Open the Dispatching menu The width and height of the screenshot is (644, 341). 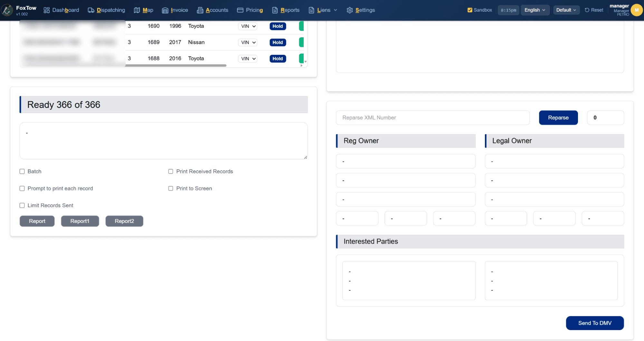pos(106,10)
